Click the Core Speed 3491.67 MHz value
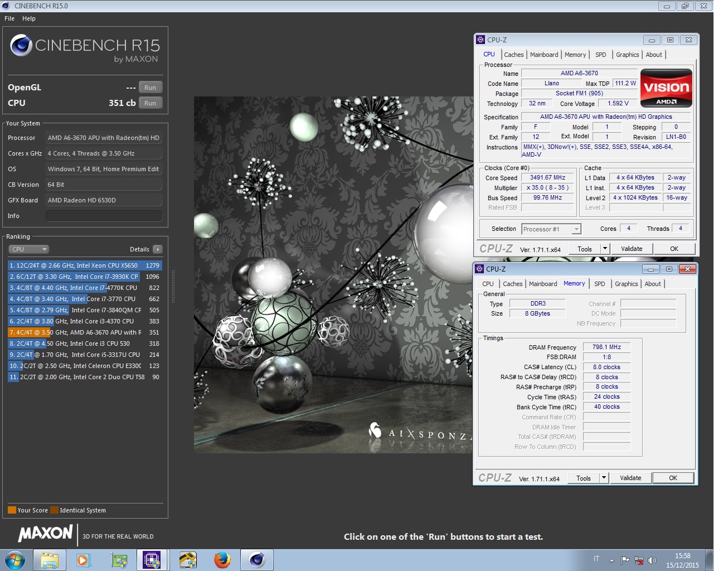 coord(547,178)
